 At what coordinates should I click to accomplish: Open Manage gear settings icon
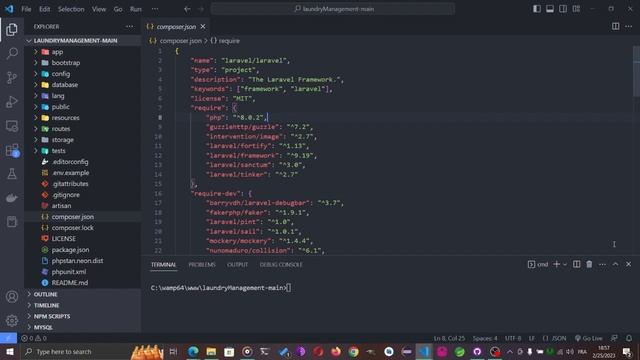(x=12, y=320)
